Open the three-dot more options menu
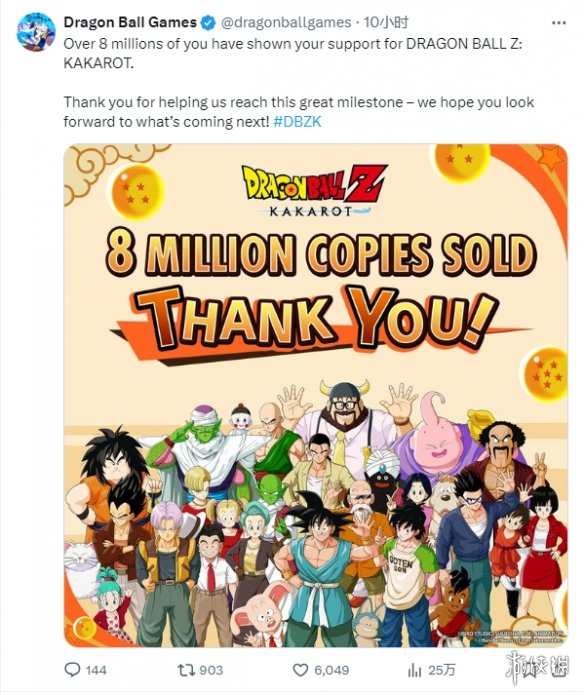This screenshot has height=695, width=584. 558,23
